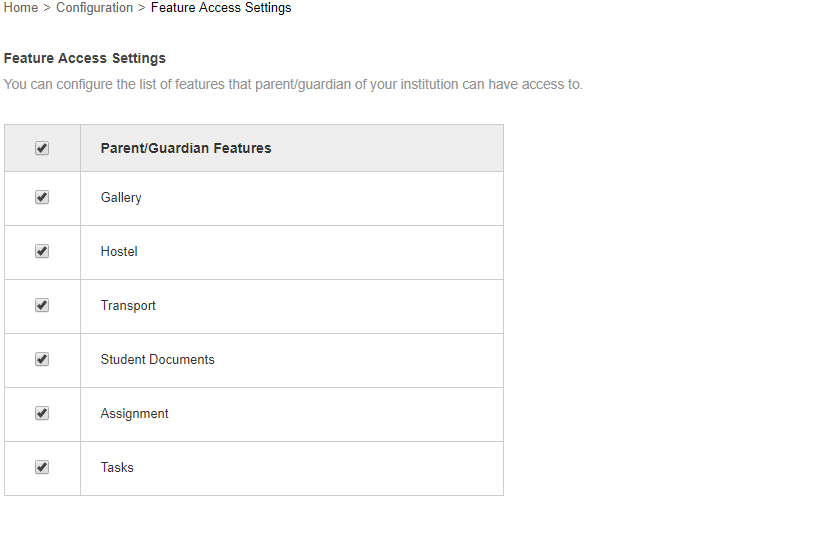Disable the Hostel feature checkbox
Screen dimensions: 816x543
[x=42, y=252]
